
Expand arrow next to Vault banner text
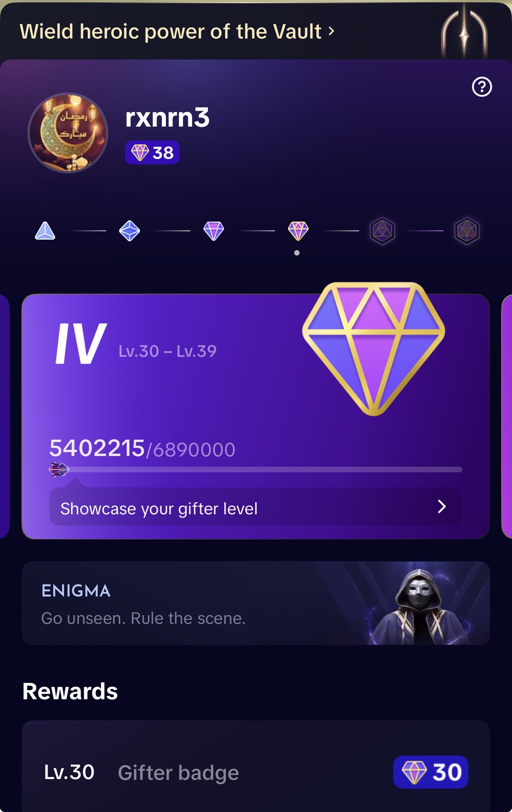point(331,31)
